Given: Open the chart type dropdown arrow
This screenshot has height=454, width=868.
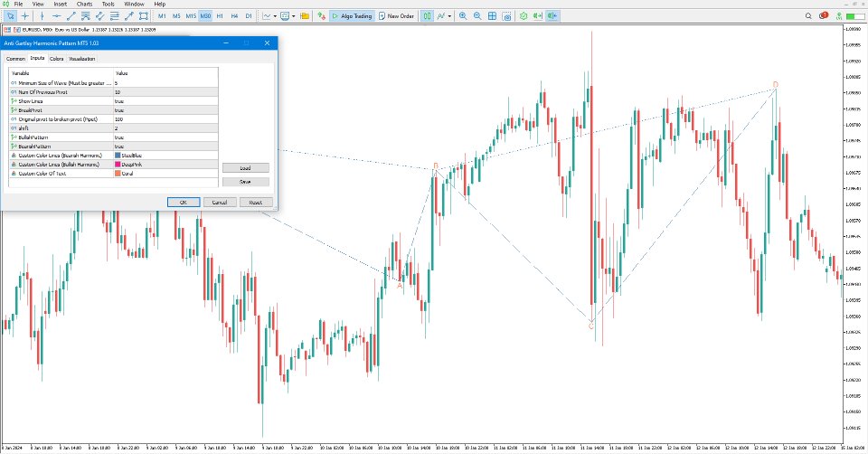Looking at the screenshot, I should click(275, 16).
